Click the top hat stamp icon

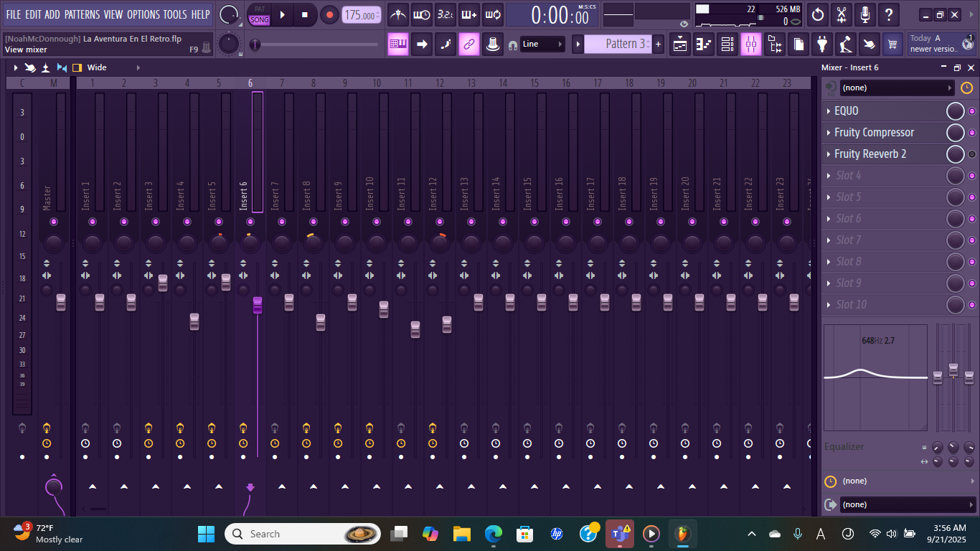(492, 44)
